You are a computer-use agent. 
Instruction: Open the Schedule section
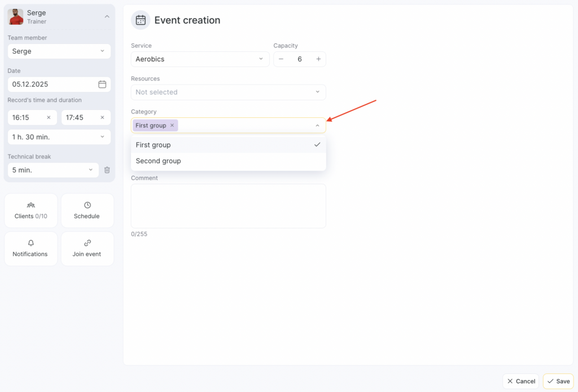pos(87,210)
